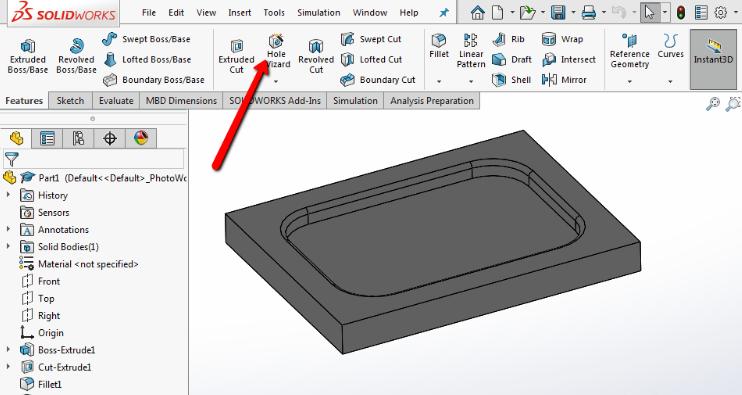Click the Intersect feature
This screenshot has width=742, height=395.
coord(569,60)
